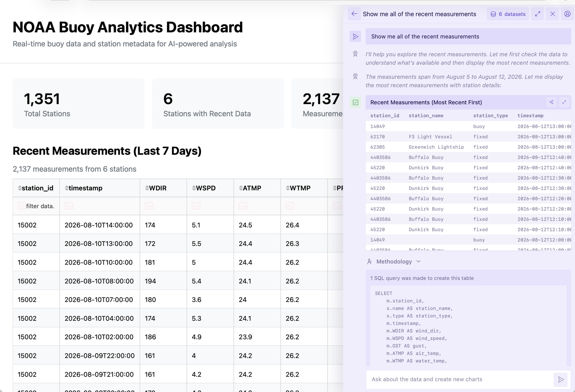Screen dimensions: 575x392
Task: Click the back arrow in chat panel
Action: [x=354, y=14]
